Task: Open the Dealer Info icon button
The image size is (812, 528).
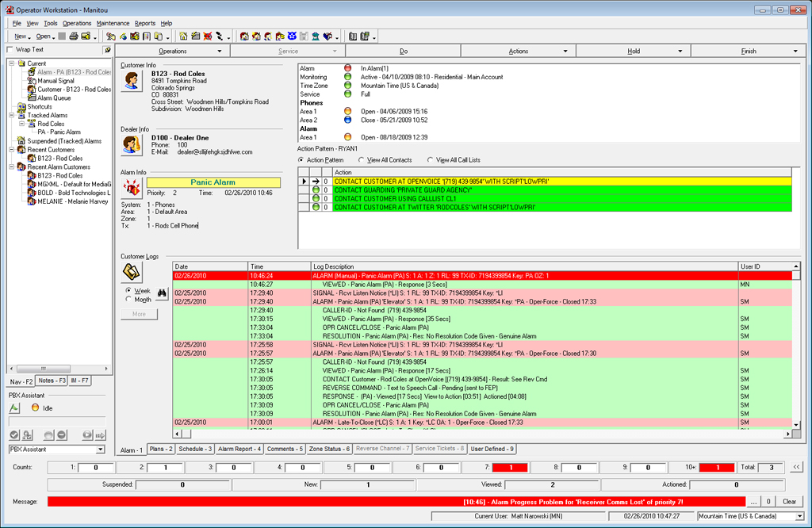Action: tap(131, 145)
